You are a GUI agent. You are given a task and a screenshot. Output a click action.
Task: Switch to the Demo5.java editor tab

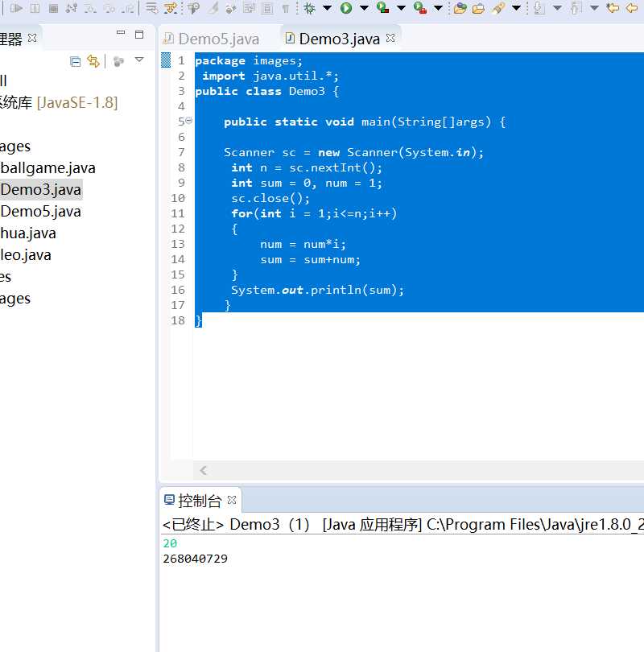click(x=211, y=39)
